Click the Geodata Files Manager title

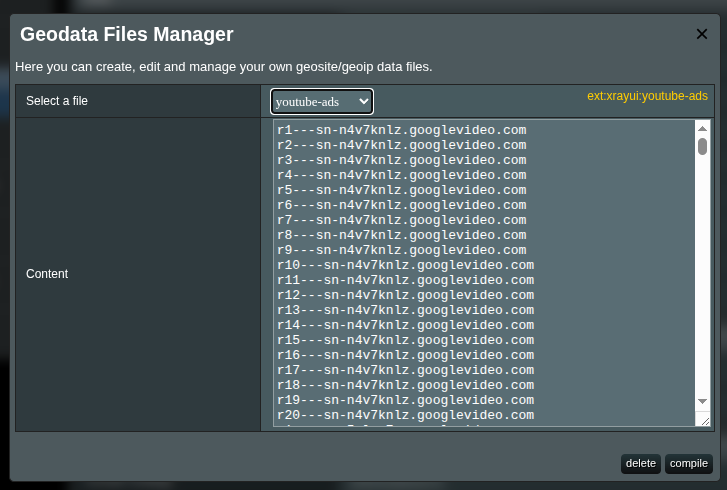coord(127,34)
